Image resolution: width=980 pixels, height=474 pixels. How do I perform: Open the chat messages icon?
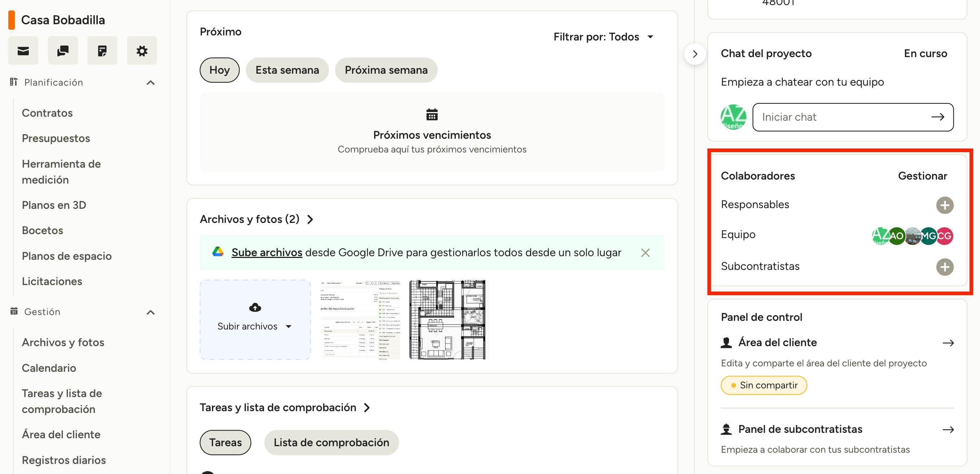tap(63, 51)
